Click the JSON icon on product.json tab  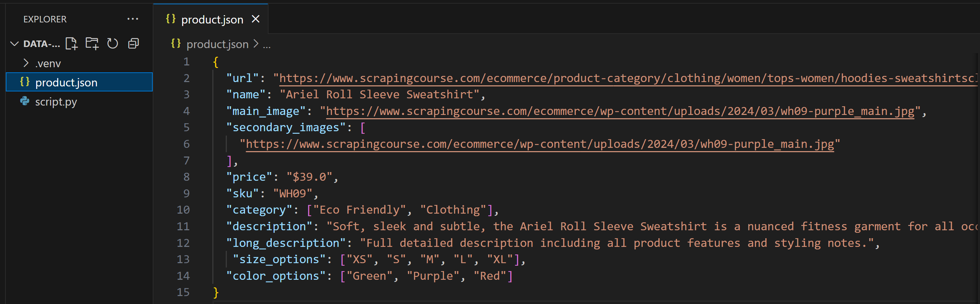click(x=171, y=19)
